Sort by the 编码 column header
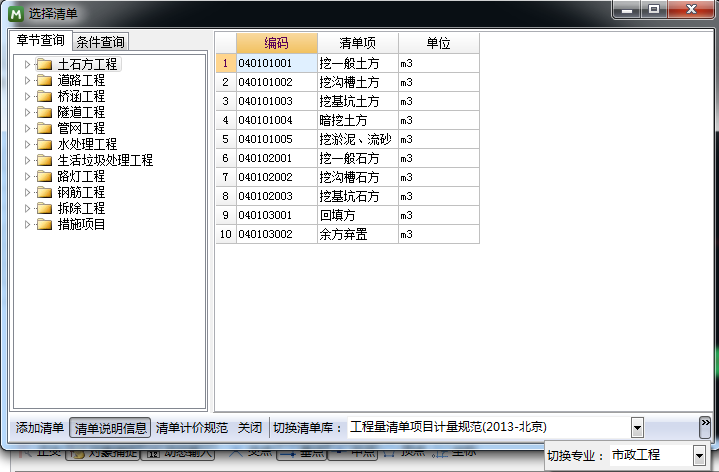 tap(276, 43)
